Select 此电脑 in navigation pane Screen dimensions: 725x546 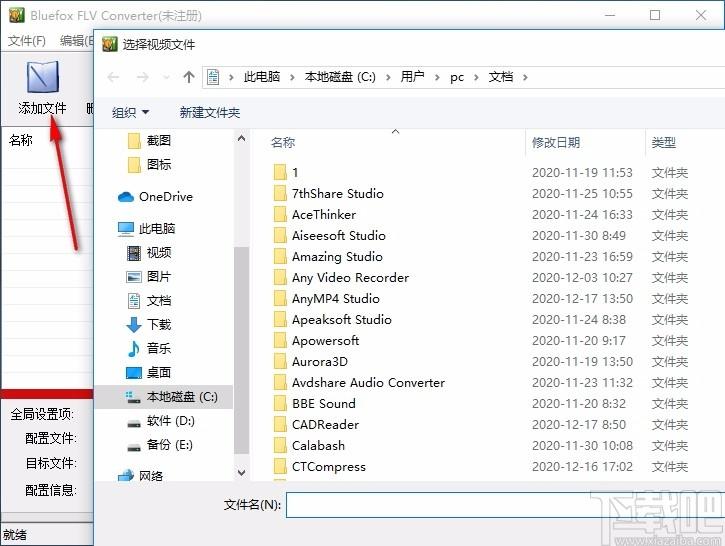pos(147,228)
